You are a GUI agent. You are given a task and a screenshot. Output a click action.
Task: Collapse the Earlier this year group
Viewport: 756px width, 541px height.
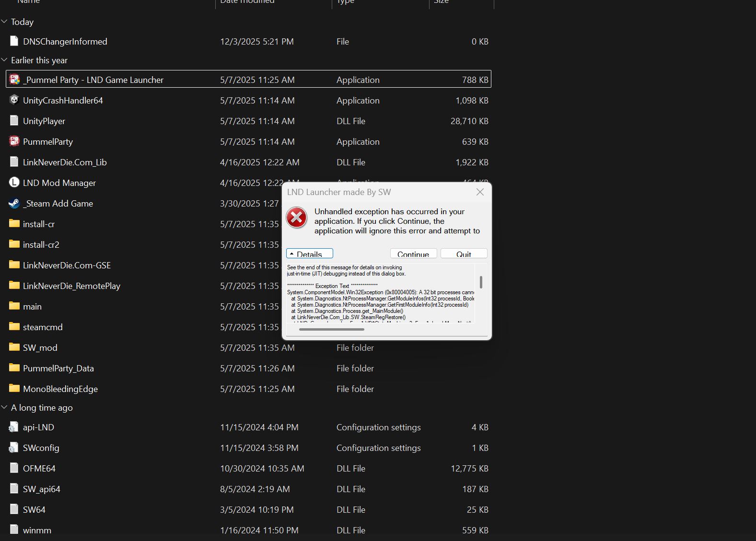[4, 60]
